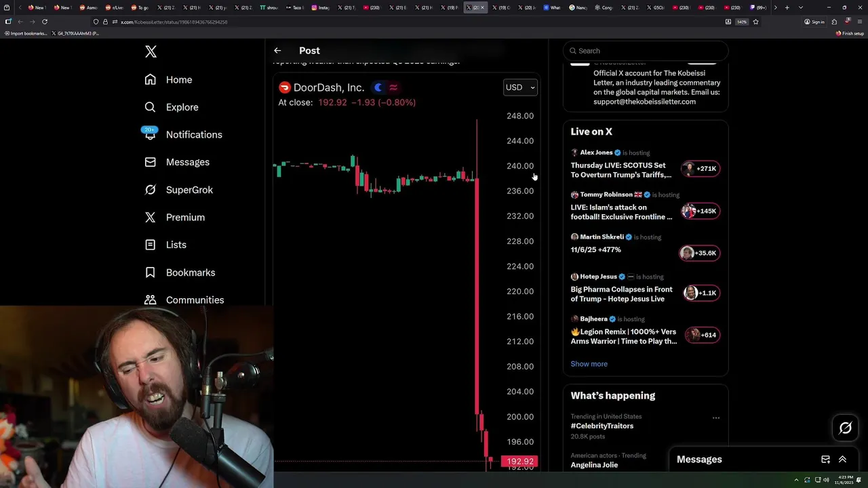This screenshot has height=488, width=868.
Task: Open the tab list dropdown arrow
Action: 801,7
